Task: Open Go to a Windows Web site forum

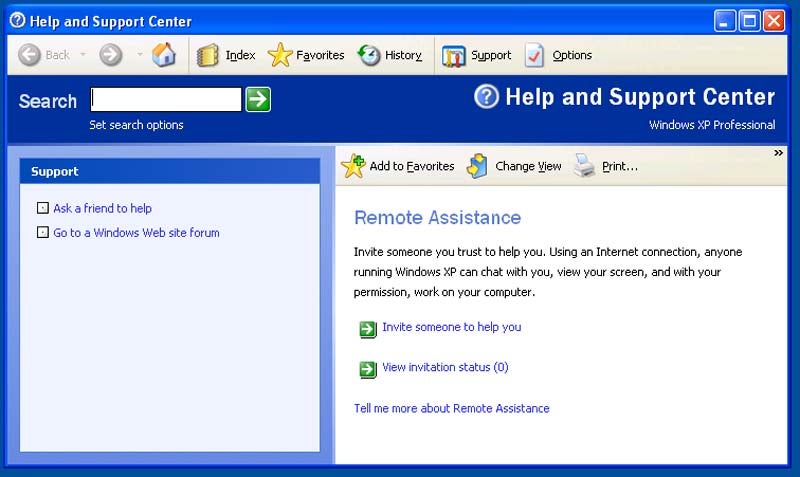Action: tap(136, 233)
